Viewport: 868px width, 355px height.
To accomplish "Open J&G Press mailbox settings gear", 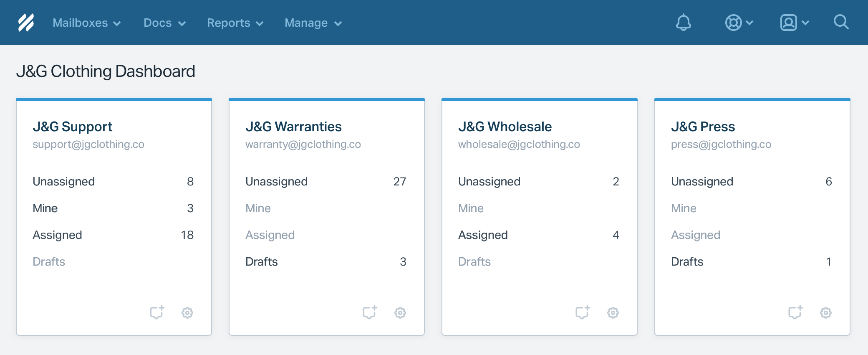I will click(x=826, y=312).
